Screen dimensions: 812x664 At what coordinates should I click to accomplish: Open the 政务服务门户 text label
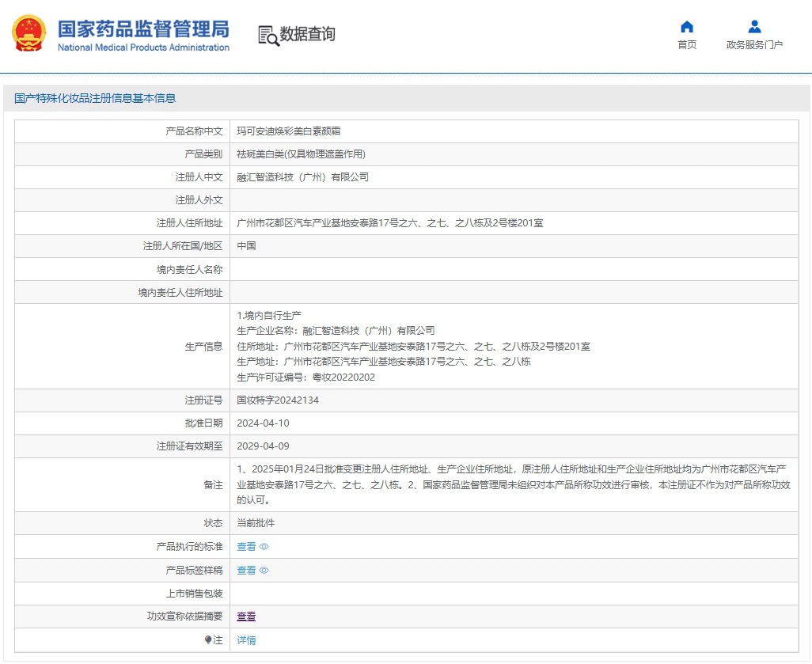point(754,45)
